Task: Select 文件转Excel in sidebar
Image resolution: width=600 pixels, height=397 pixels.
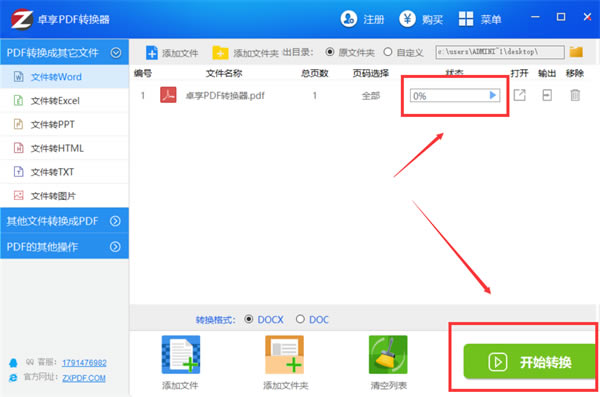Action: (64, 101)
